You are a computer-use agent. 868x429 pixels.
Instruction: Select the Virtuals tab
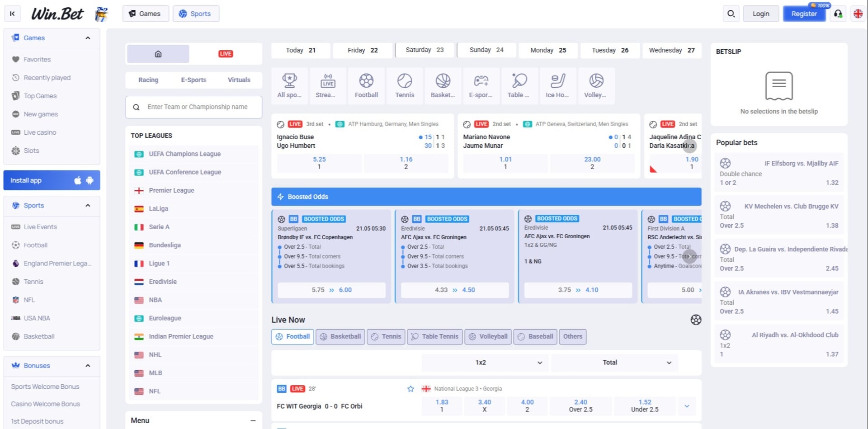coord(239,80)
